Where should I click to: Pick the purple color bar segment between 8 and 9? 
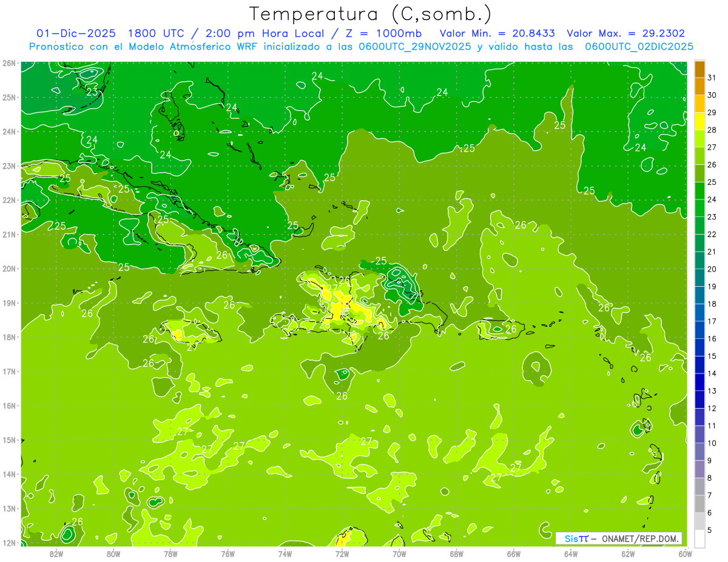pyautogui.click(x=699, y=469)
